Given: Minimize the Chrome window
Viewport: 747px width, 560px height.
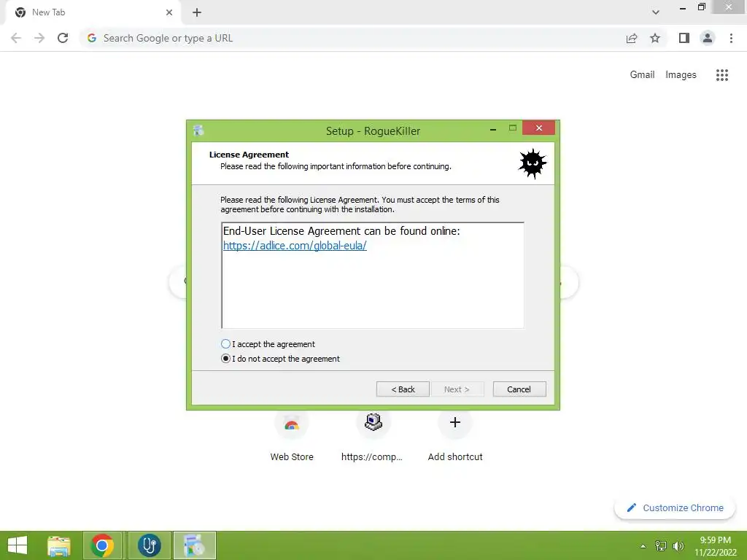Looking at the screenshot, I should click(683, 8).
